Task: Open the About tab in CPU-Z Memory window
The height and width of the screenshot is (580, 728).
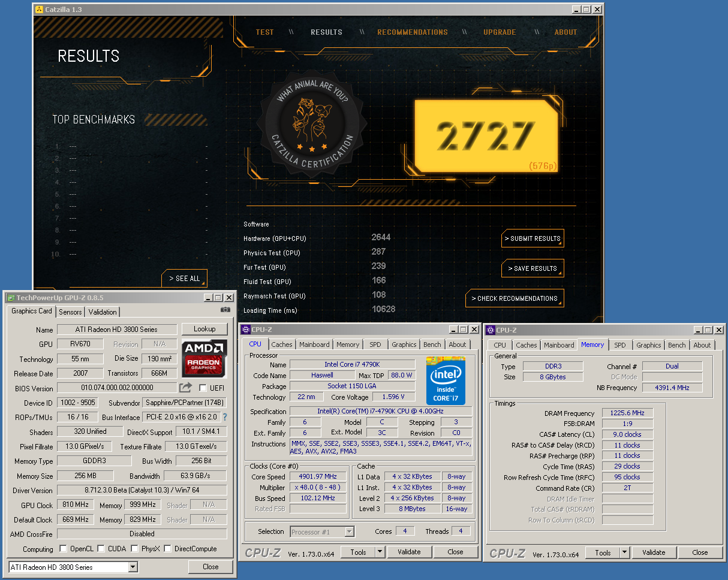Action: (702, 345)
